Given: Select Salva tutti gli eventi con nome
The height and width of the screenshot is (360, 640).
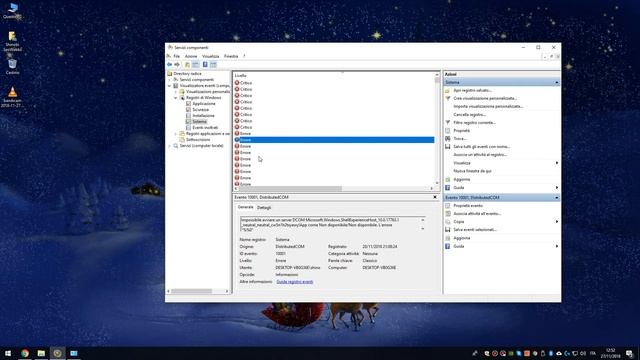Looking at the screenshot, I should tap(481, 147).
